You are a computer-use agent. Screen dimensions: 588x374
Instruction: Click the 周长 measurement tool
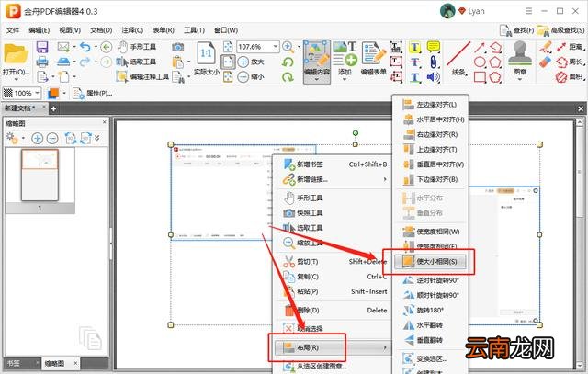[x=570, y=62]
